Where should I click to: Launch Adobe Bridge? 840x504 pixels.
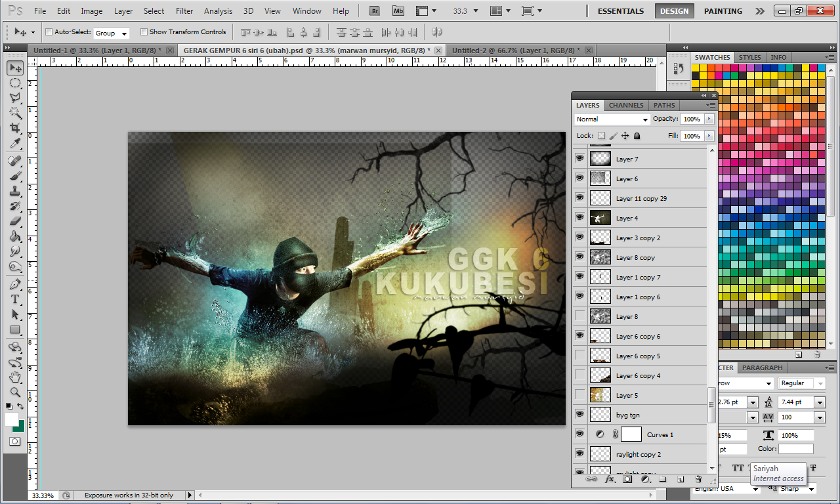[375, 10]
